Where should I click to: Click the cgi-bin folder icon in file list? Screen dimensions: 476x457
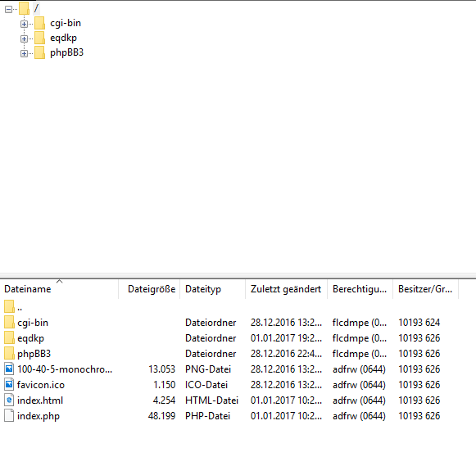[9, 322]
